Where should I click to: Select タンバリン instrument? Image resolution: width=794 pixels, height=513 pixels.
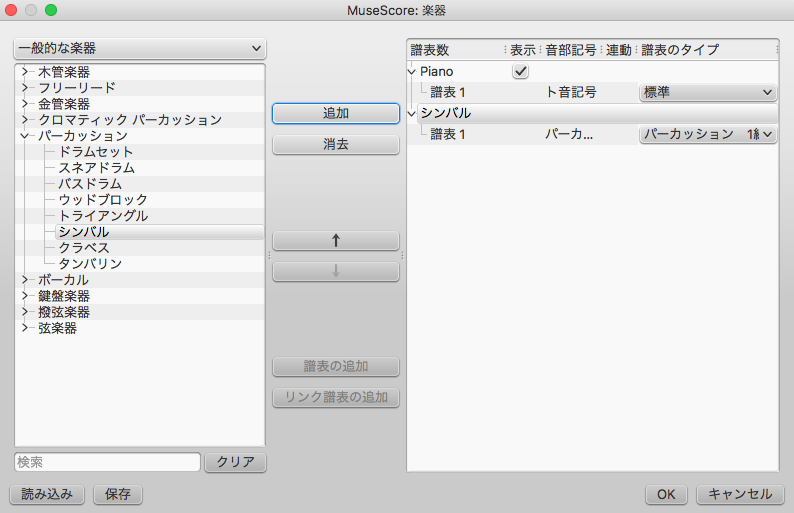tap(90, 264)
